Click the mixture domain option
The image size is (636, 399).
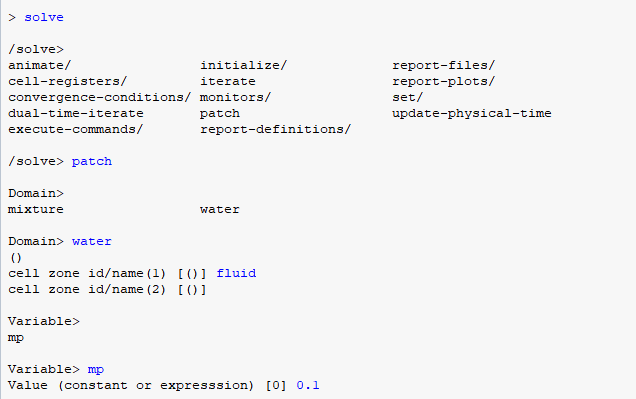point(36,210)
